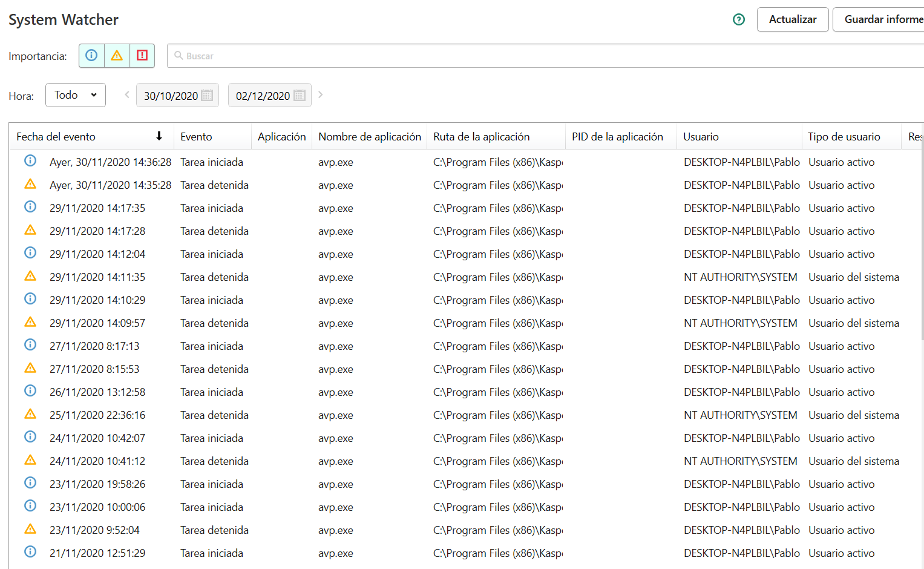924x569 pixels.
Task: Sort by Usuario column header
Action: point(701,137)
